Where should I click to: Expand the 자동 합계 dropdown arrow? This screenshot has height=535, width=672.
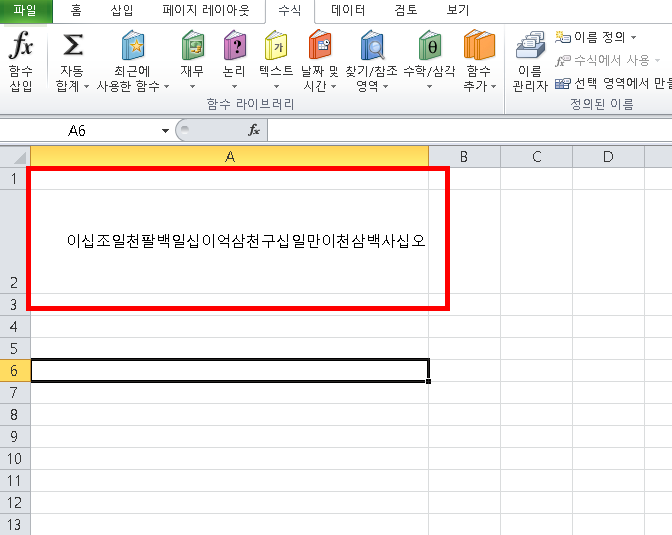coord(86,87)
